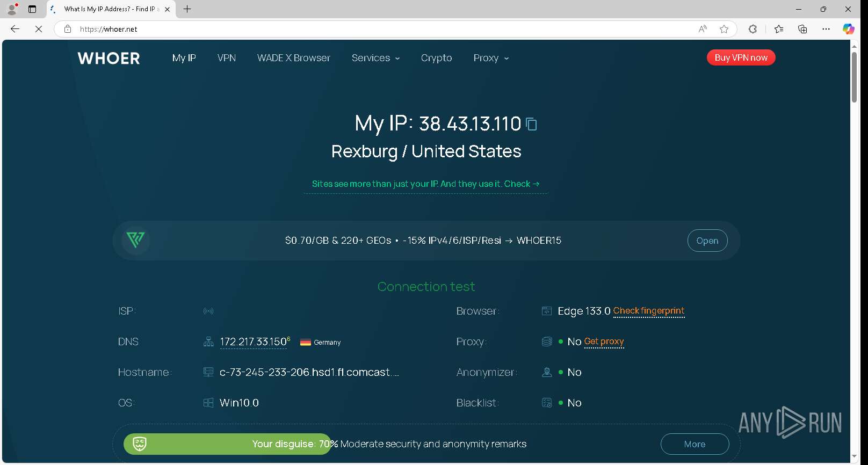Open a new browser tab
The height and width of the screenshot is (465, 868).
click(187, 9)
